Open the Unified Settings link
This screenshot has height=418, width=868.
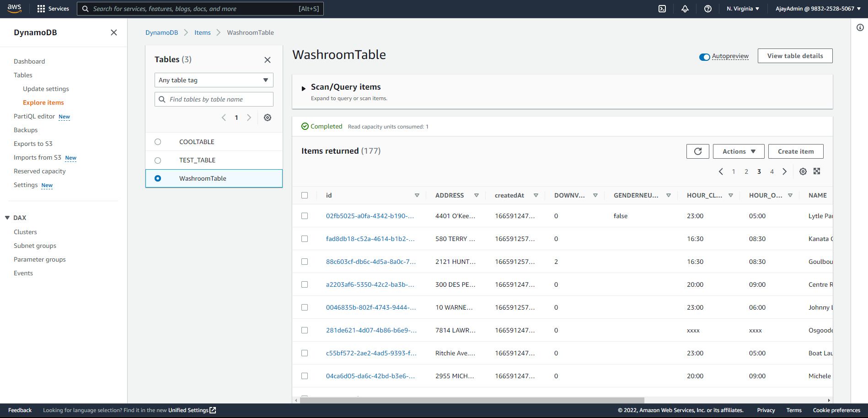(x=192, y=410)
